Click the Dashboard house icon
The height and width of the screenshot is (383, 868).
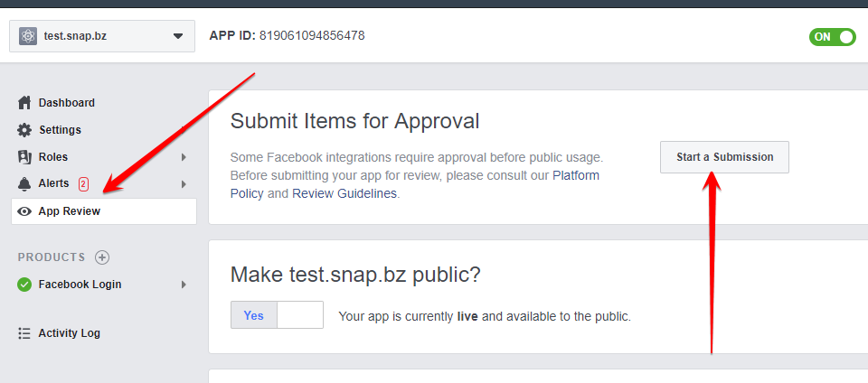click(x=24, y=103)
